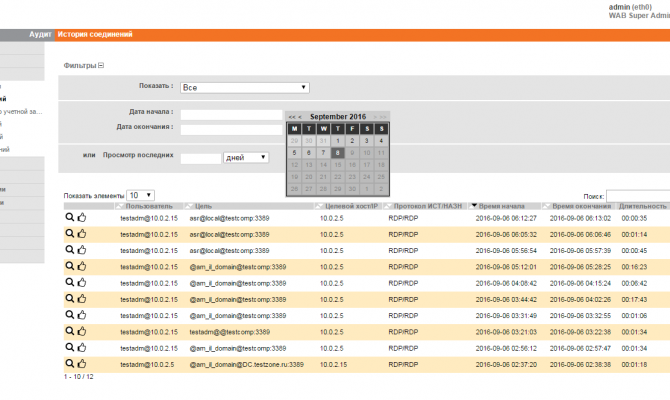Open the дней time unit dropdown
This screenshot has width=670, height=400.
(246, 158)
